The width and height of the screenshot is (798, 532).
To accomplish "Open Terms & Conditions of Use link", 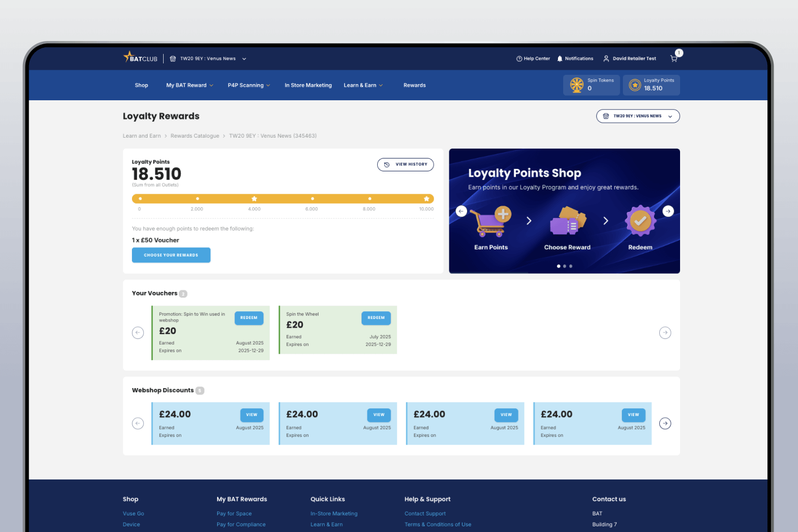I will coord(438,525).
